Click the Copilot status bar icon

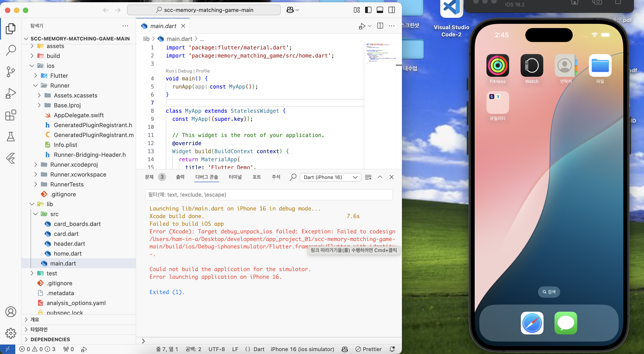click(345, 349)
